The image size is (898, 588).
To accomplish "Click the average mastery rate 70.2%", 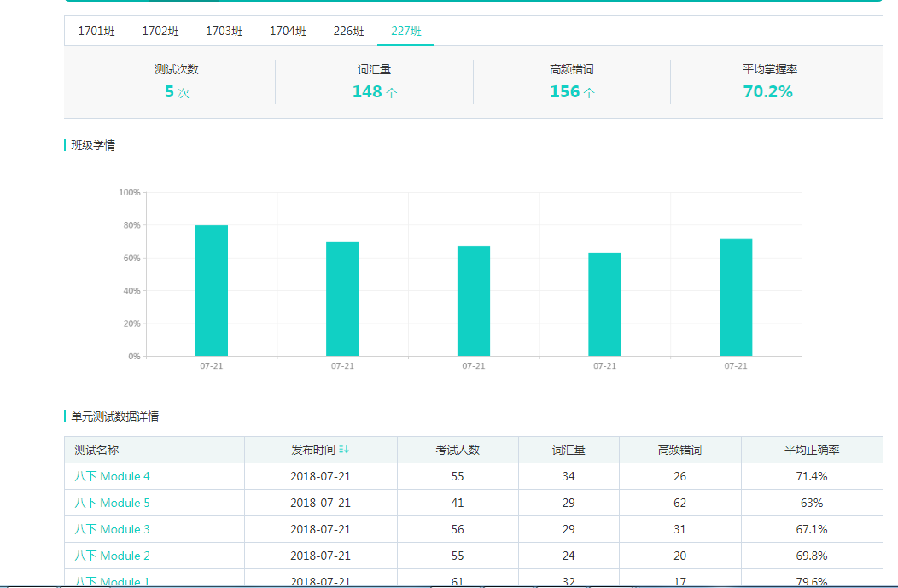I will (x=768, y=91).
